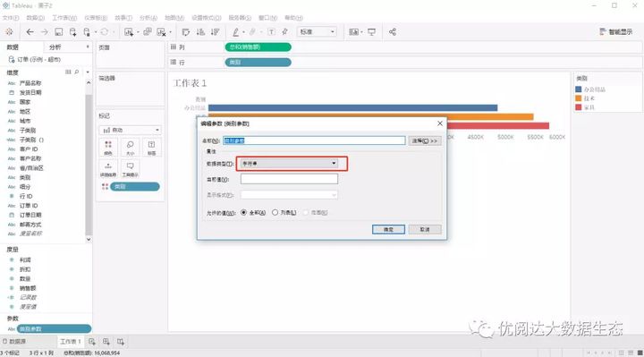
Task: Click the clear sheet icon
Action: point(161,31)
